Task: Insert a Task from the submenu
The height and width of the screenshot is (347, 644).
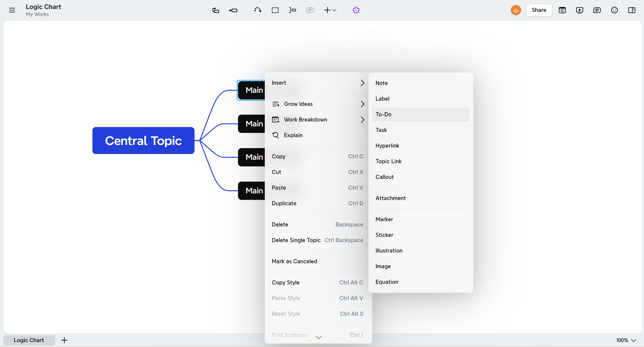Action: pyautogui.click(x=421, y=130)
